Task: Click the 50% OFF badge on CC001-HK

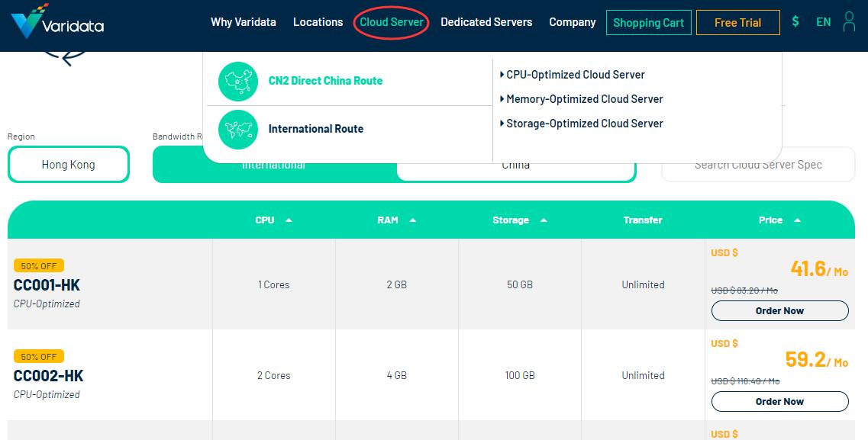Action: (39, 266)
